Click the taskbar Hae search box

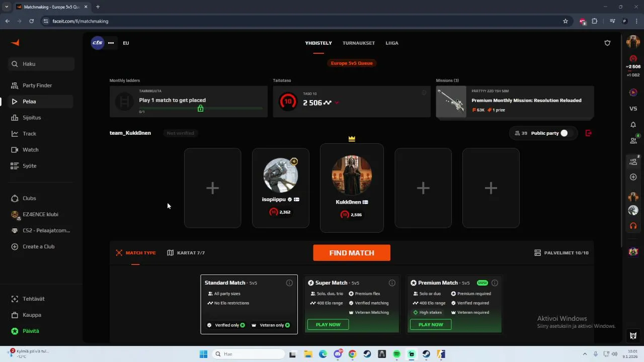click(x=249, y=354)
